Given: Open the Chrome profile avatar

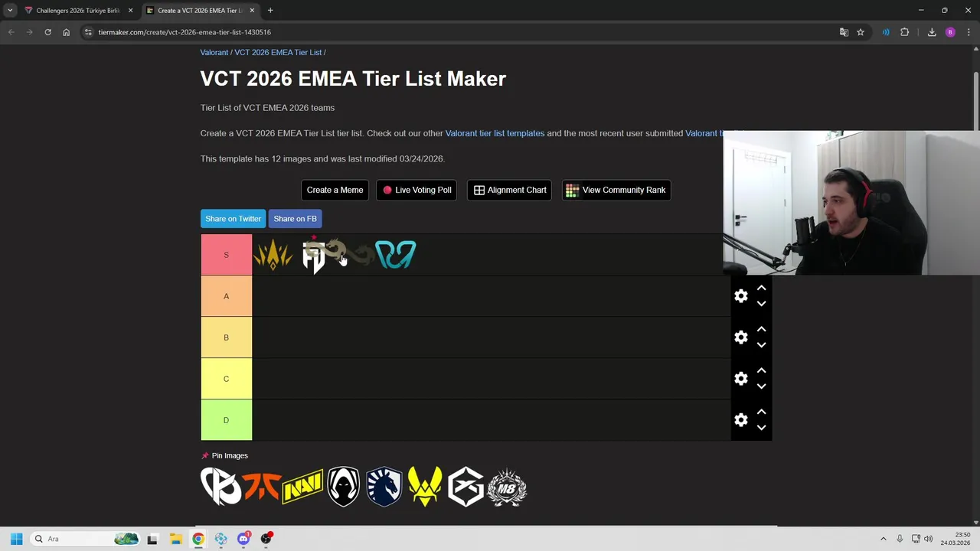Looking at the screenshot, I should pyautogui.click(x=950, y=32).
